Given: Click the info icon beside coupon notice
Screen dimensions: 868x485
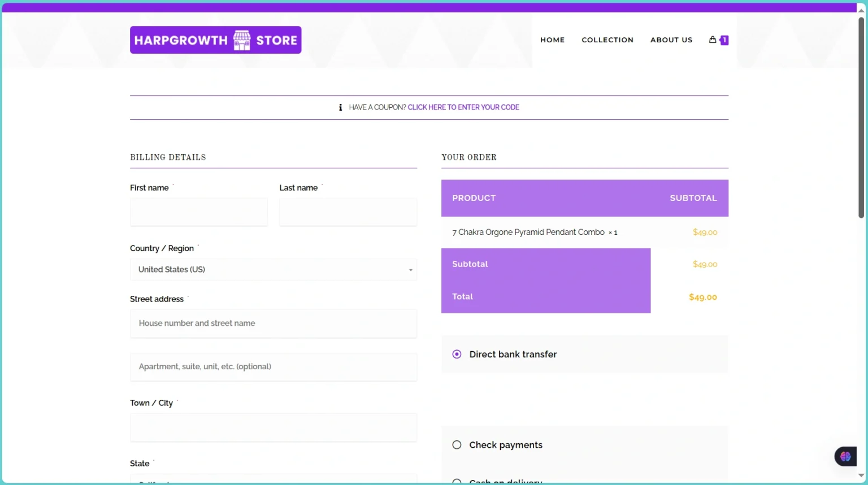Looking at the screenshot, I should [x=340, y=107].
